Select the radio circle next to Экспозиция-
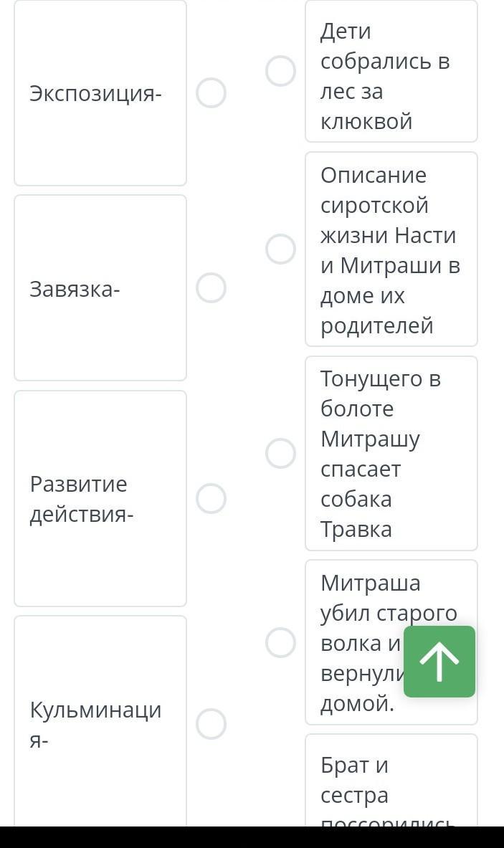The width and height of the screenshot is (504, 848). (x=211, y=93)
